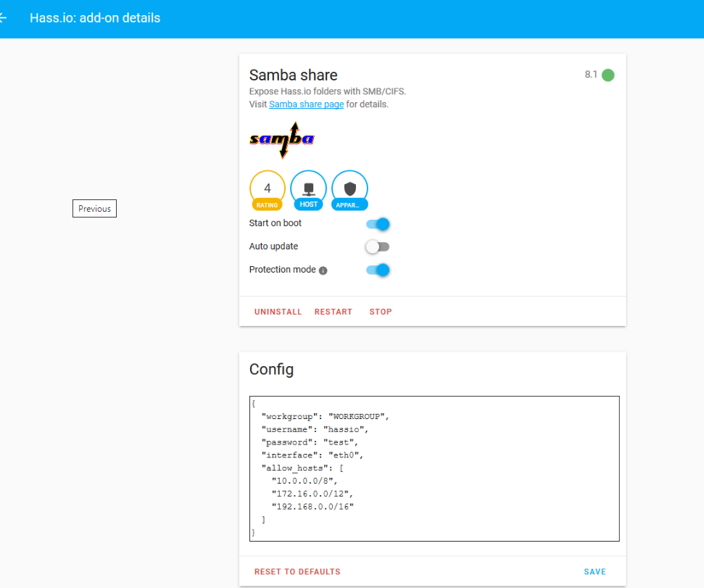Click the "10.0.0.0/8" host entry
The width and height of the screenshot is (704, 588).
click(305, 481)
